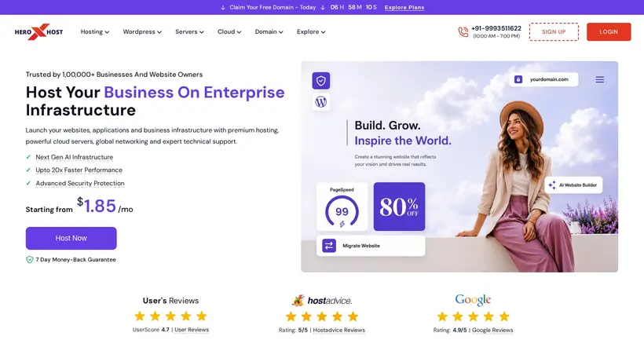Click the checkmark beside Next Gen AI Infrastructure
Viewport: 644px width, 362px height.
point(28,157)
